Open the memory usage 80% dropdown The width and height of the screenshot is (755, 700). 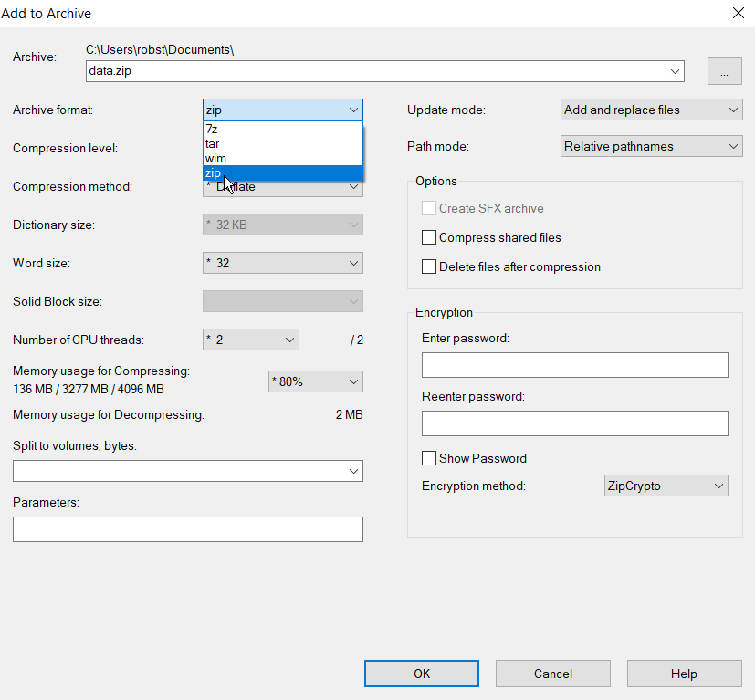(315, 381)
